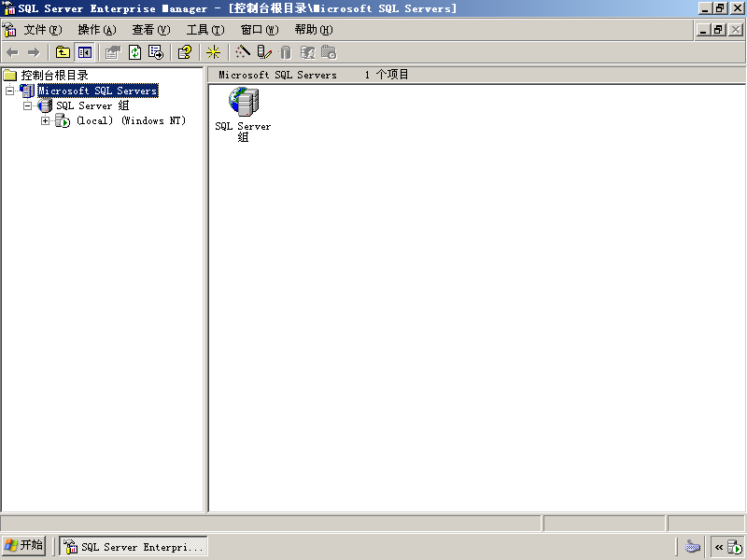Open the 操作(A) menu
The height and width of the screenshot is (560, 747).
point(97,30)
